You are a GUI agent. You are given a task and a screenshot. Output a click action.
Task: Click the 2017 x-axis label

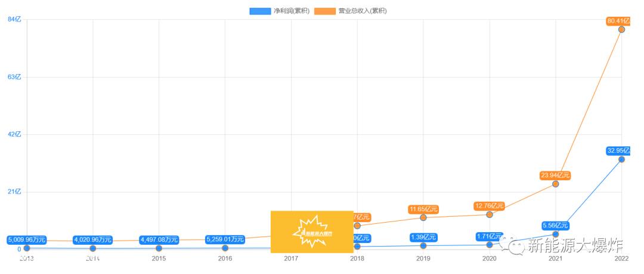(291, 259)
